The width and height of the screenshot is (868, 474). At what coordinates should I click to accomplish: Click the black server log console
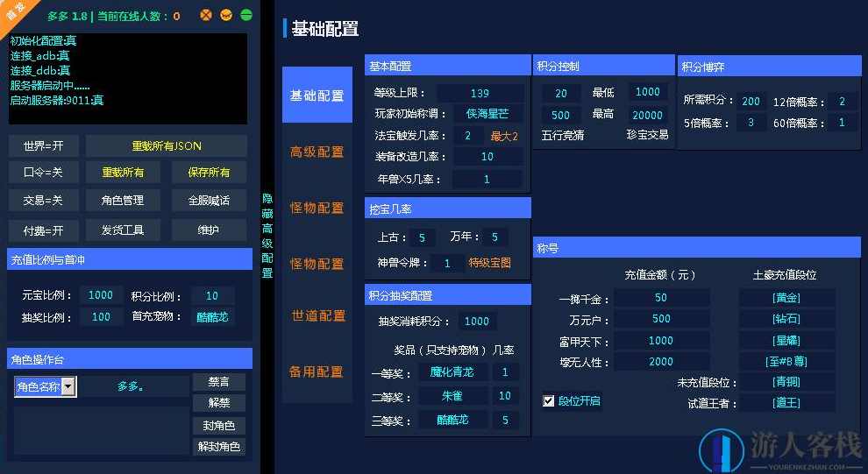point(128,79)
